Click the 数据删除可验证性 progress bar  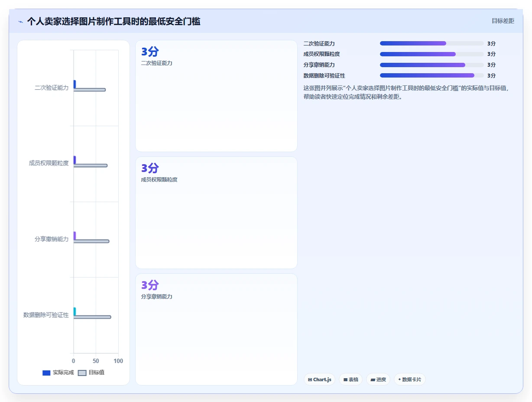click(431, 75)
